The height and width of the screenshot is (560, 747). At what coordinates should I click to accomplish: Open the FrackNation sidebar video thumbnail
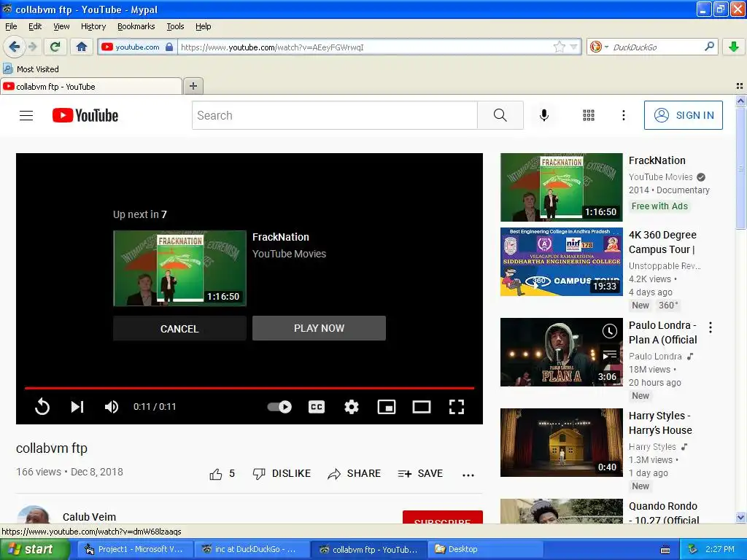click(x=561, y=187)
